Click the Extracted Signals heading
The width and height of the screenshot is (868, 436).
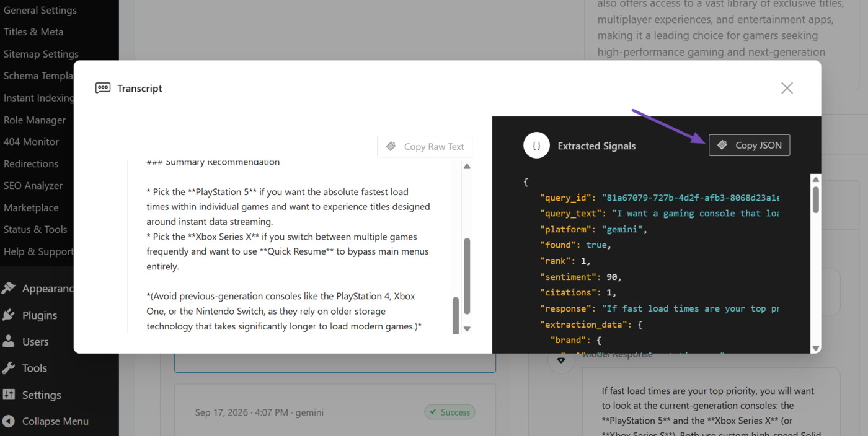click(x=596, y=146)
